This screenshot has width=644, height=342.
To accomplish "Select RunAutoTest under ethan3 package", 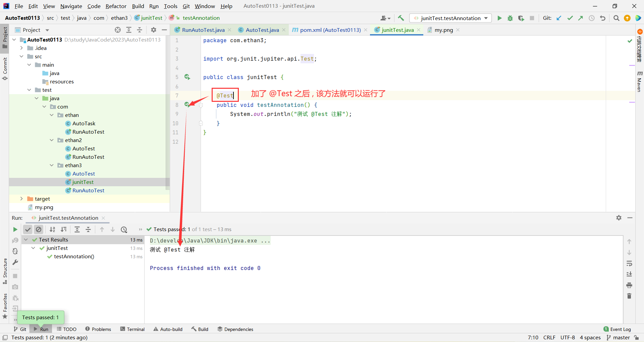I will (88, 190).
